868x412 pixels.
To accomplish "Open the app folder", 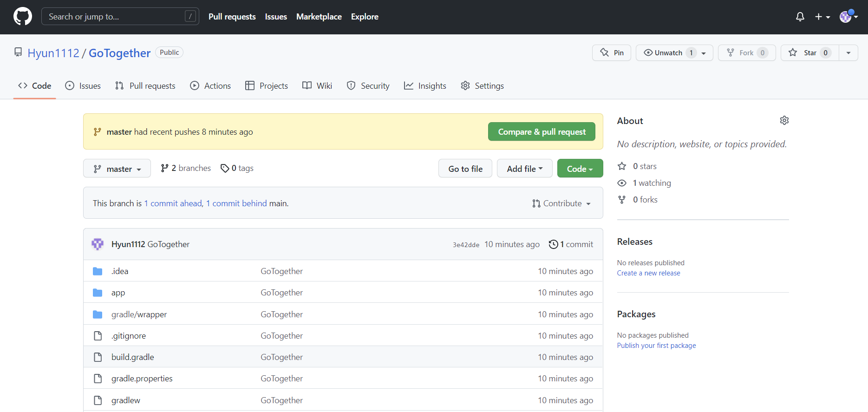I will click(x=118, y=293).
